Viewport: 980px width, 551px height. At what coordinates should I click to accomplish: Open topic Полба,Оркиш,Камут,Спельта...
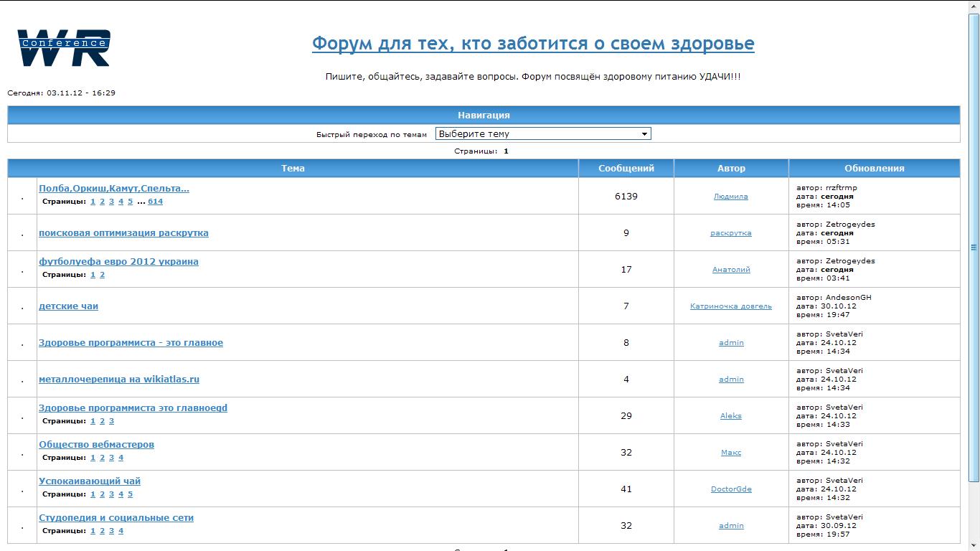click(114, 189)
